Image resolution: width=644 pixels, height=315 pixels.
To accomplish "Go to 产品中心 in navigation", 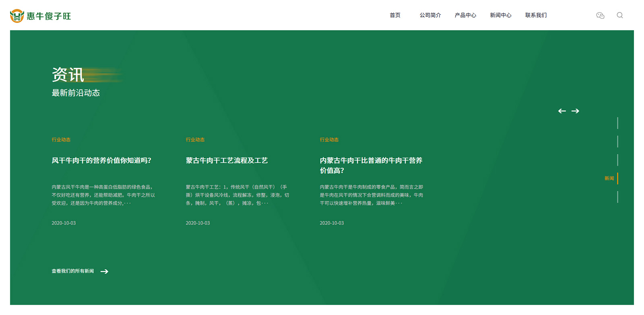I will pyautogui.click(x=465, y=15).
